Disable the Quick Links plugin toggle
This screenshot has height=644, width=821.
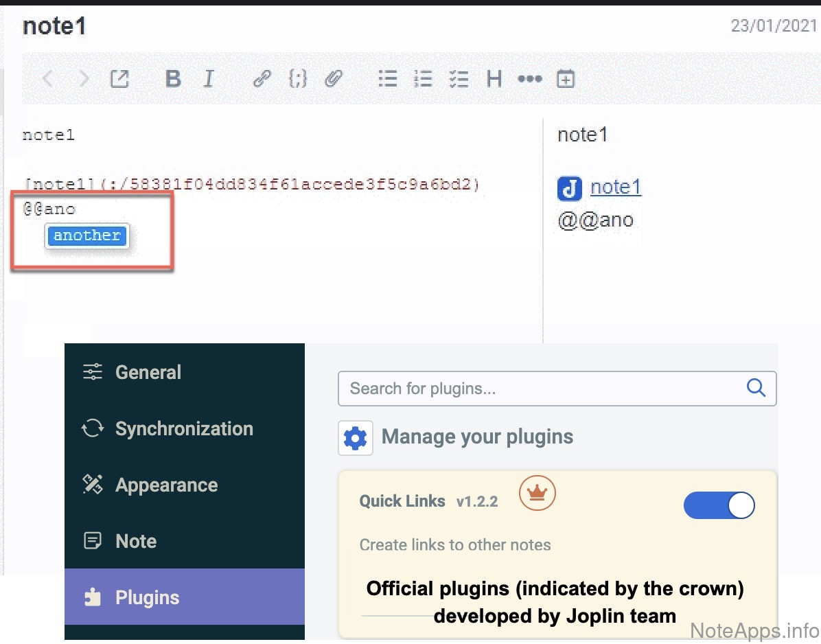pyautogui.click(x=719, y=506)
